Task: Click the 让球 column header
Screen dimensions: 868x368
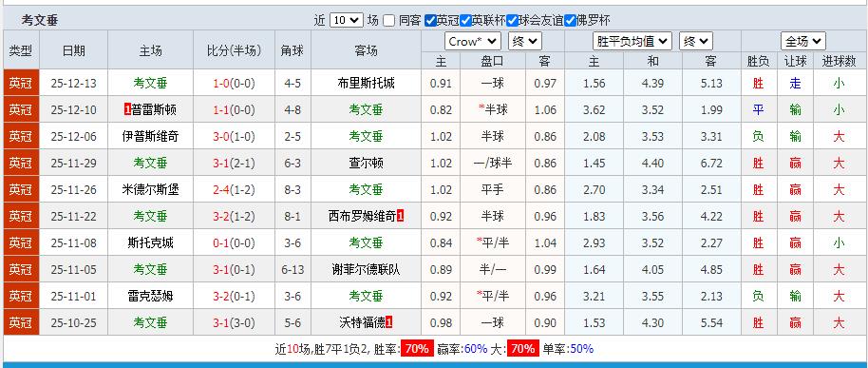Action: point(795,62)
